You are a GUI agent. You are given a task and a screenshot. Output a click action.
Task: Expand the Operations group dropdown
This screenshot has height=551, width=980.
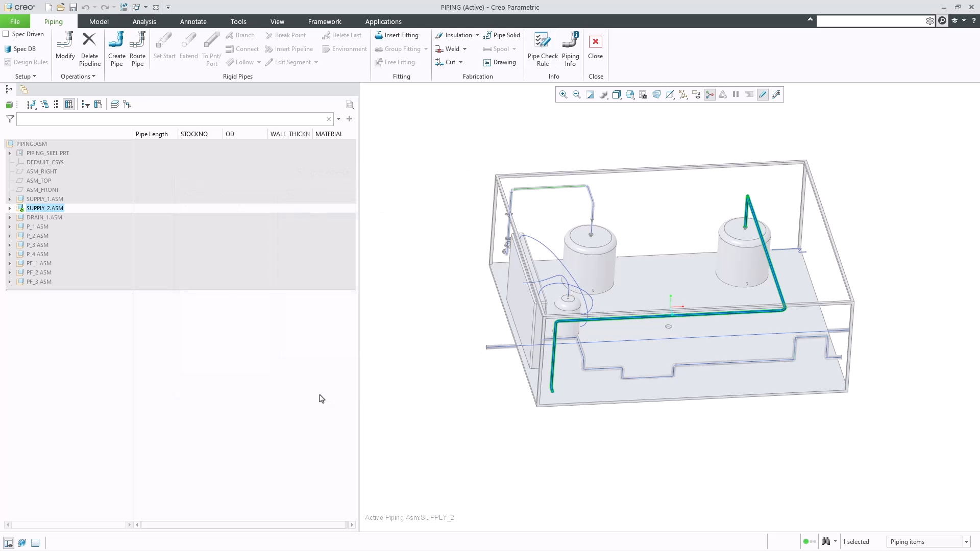click(x=78, y=77)
